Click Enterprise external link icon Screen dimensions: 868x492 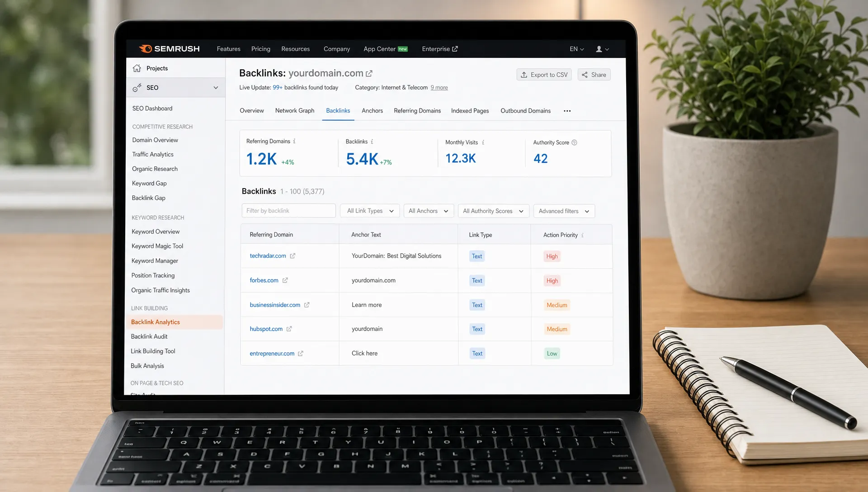coord(455,49)
